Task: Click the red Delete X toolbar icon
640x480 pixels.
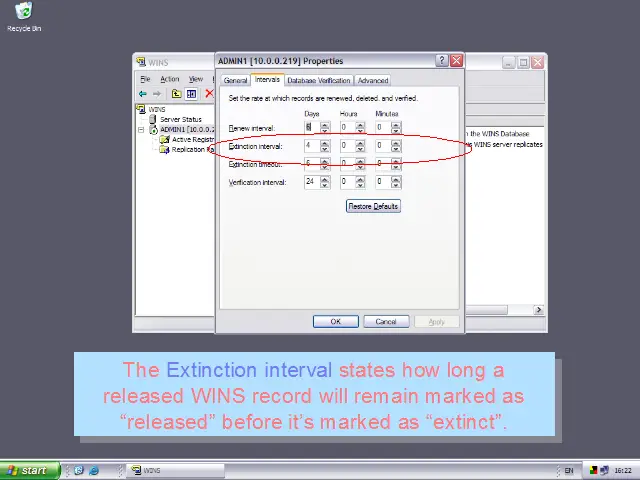Action: [x=209, y=93]
